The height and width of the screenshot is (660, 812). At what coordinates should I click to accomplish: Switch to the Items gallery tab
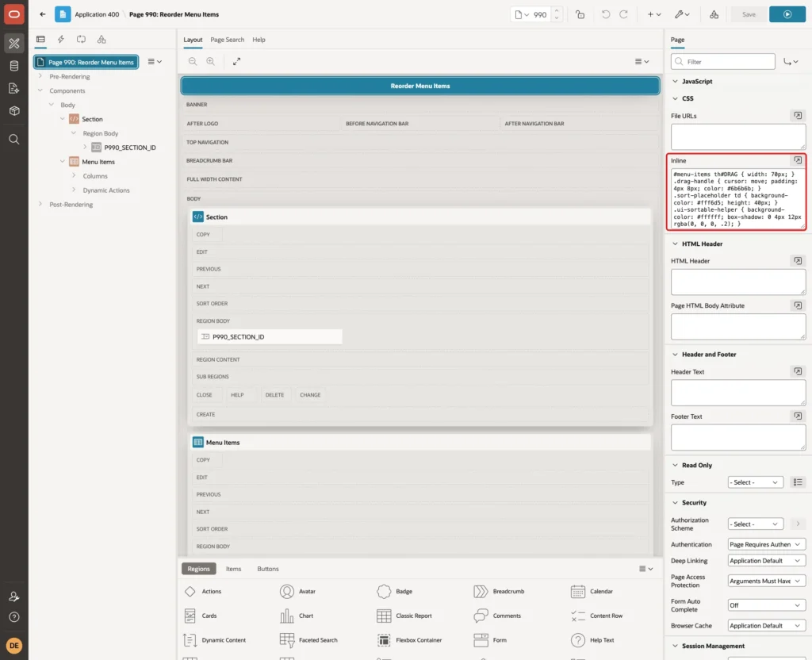pos(234,569)
